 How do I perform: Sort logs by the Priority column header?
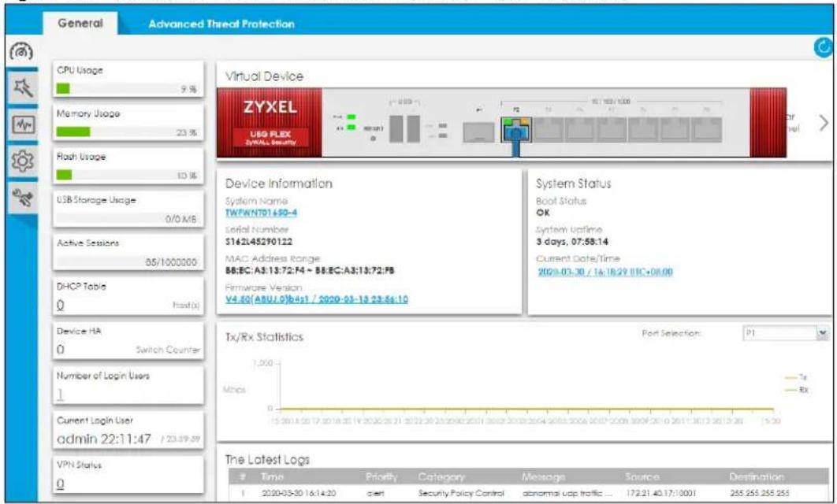click(381, 476)
